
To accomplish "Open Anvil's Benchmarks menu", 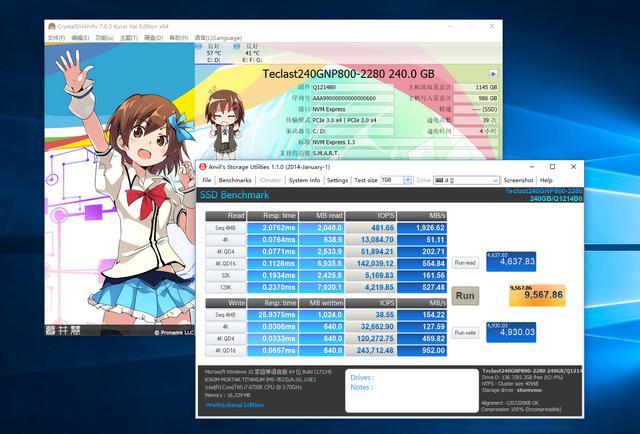I will pyautogui.click(x=235, y=180).
